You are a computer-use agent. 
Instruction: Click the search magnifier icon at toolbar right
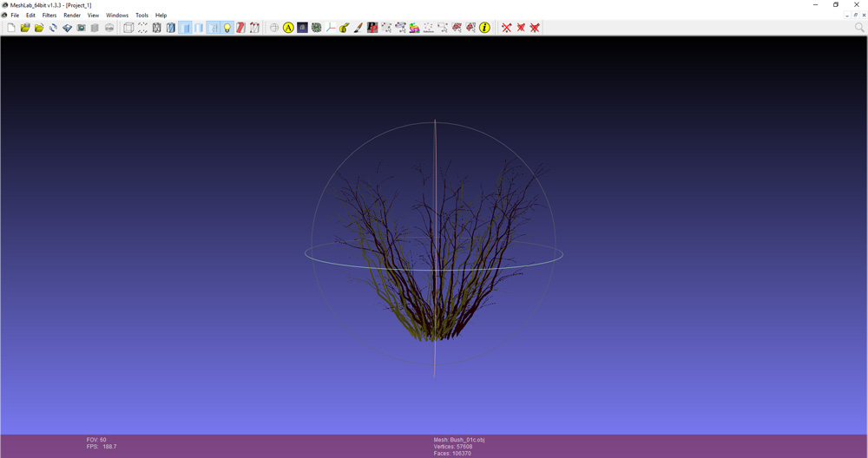pos(859,28)
